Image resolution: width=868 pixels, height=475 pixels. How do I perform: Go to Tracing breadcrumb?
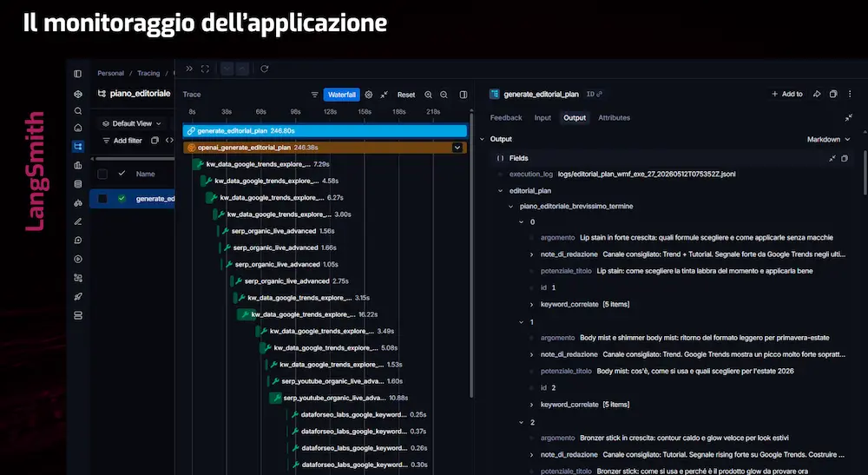tap(148, 73)
